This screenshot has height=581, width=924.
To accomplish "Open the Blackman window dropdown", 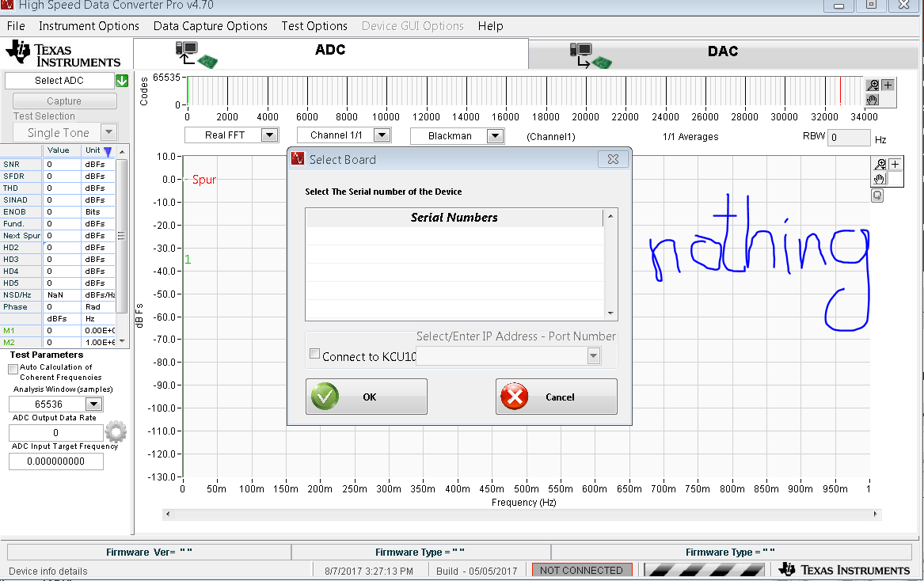I will point(495,136).
